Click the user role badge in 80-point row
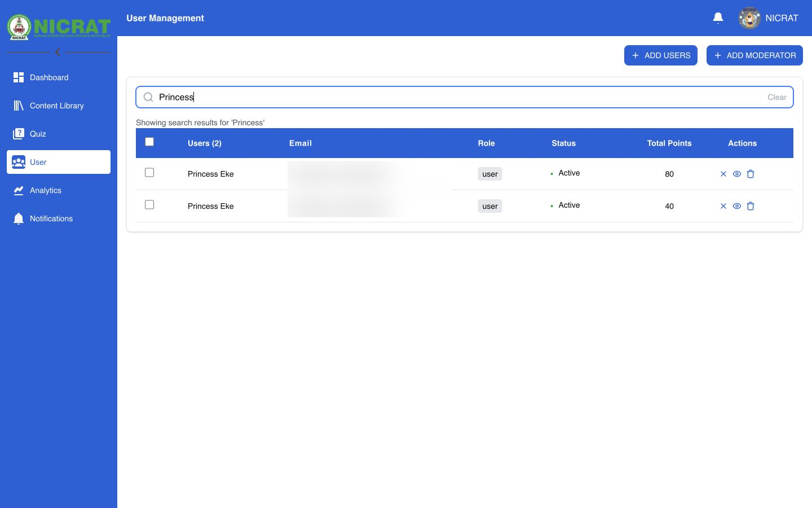 (490, 174)
